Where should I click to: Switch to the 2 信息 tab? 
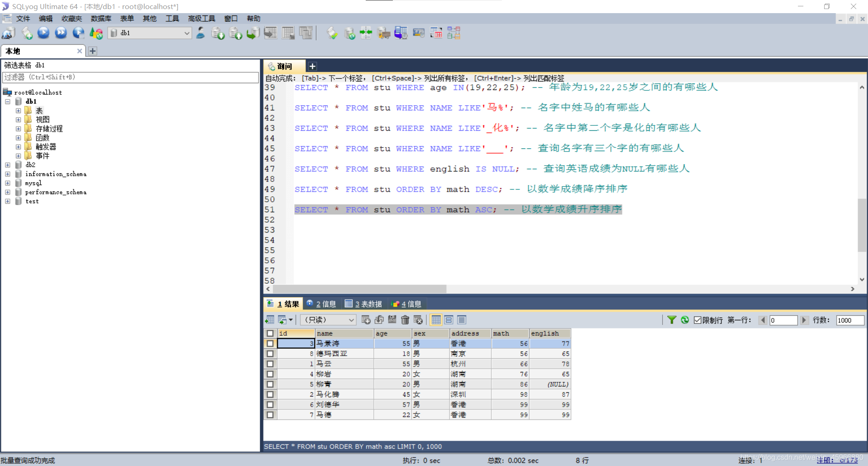321,304
